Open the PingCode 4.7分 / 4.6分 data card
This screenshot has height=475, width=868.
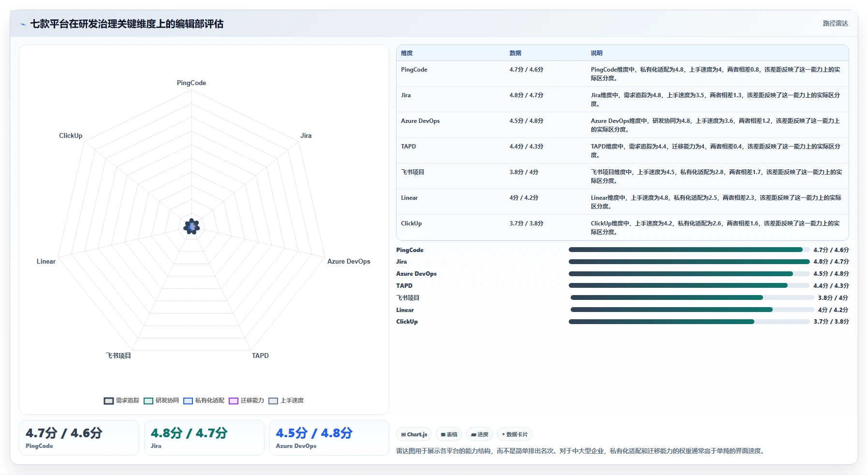coord(79,438)
